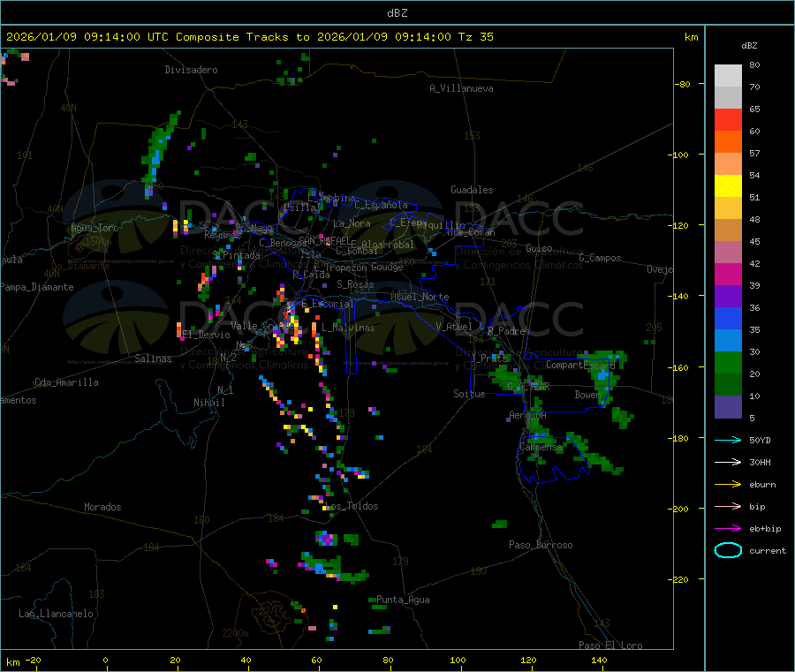Click the white 30HM arrow in legend
Viewport: 795px width, 672px height.
pyautogui.click(x=728, y=462)
